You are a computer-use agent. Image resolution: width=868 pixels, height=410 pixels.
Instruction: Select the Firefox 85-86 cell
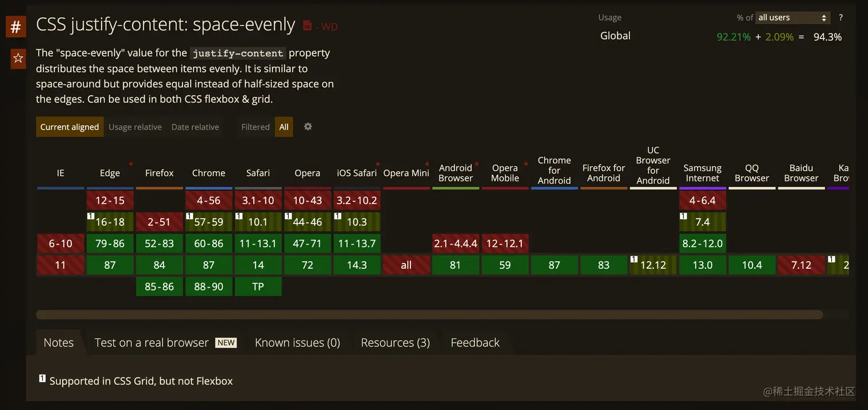click(x=160, y=287)
